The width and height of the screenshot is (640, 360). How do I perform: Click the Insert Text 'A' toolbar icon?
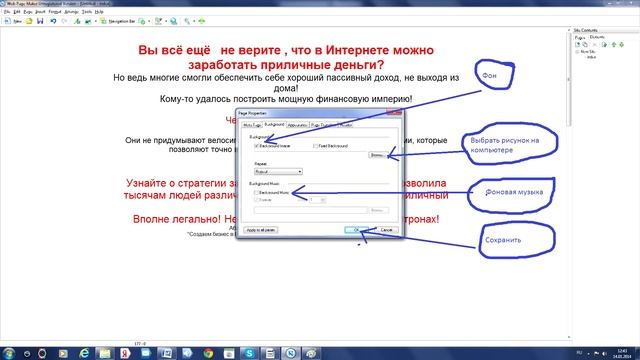[77, 21]
